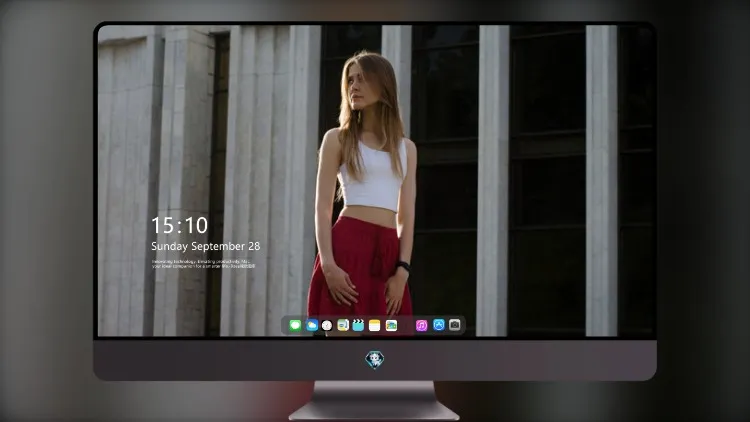The image size is (750, 422).
Task: Open the green Messages app in dock
Action: point(295,325)
